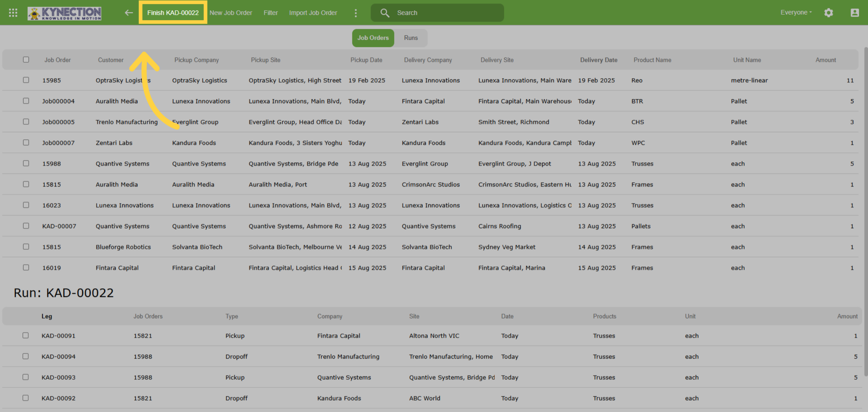The height and width of the screenshot is (412, 868).
Task: Click Import Job Order
Action: coord(313,13)
